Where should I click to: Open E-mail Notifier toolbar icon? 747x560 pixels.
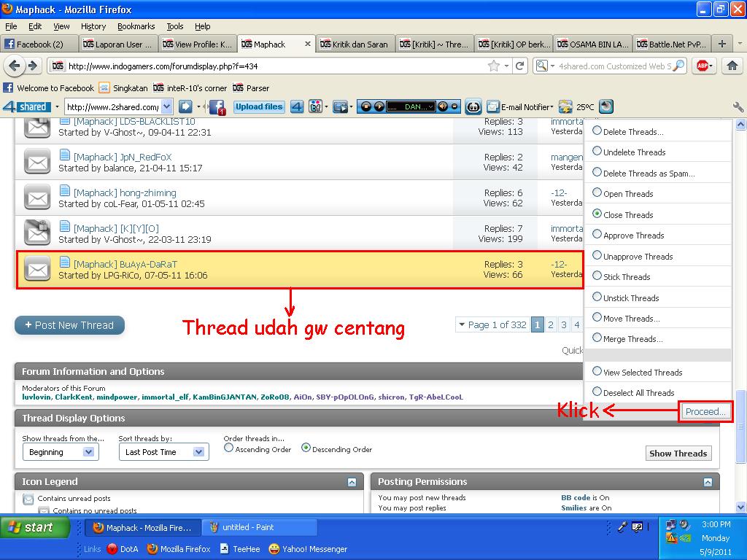(493, 107)
